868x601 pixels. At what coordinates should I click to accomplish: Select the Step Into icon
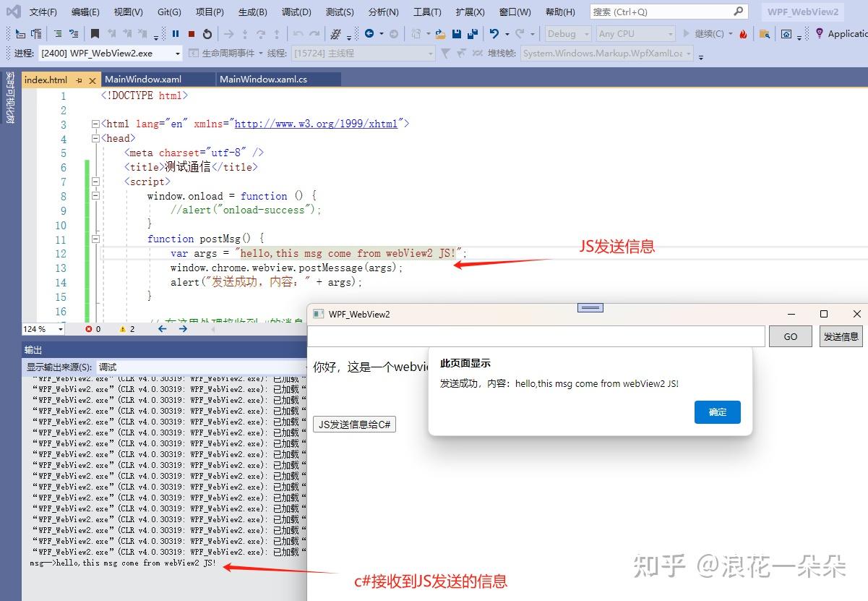pos(245,33)
